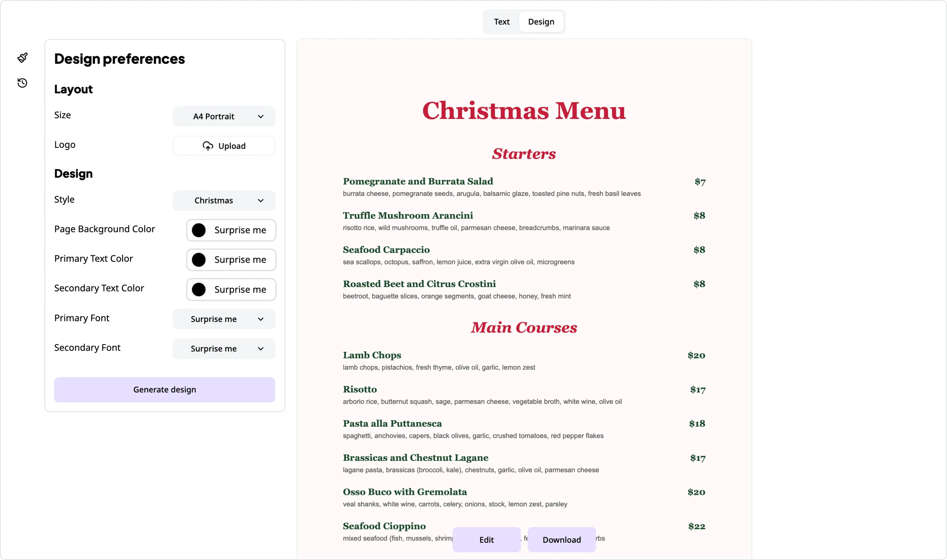Select the Starters heading in the menu preview
The width and height of the screenshot is (947, 560).
click(x=523, y=154)
